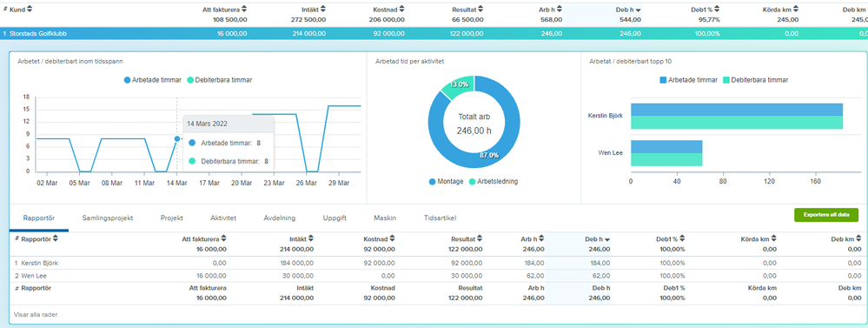Sort top table by Kund column
Screen dimensions: 868x328
tap(21, 9)
